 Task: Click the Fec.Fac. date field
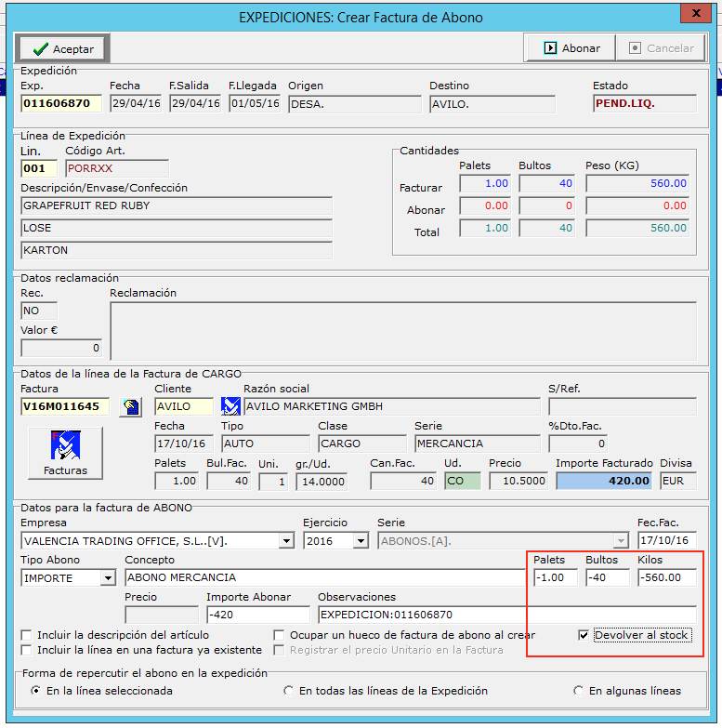(x=666, y=540)
